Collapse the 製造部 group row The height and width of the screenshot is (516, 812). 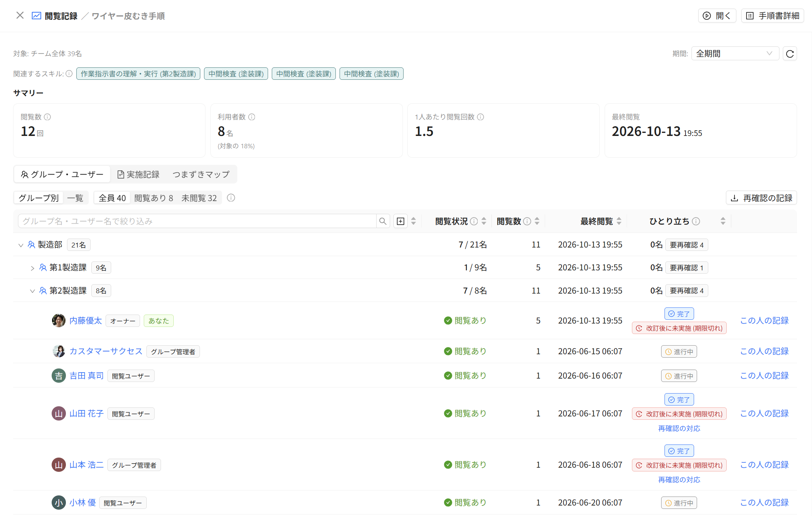point(21,245)
